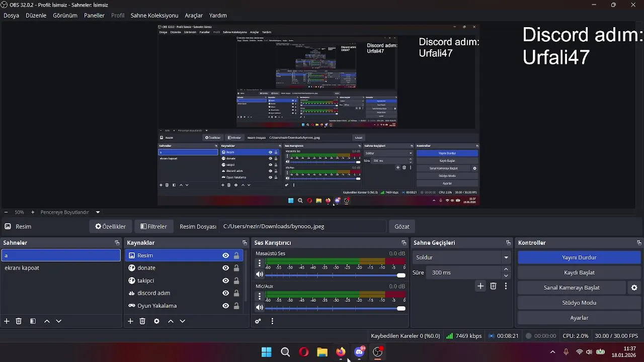Remove selected source with trash icon
This screenshot has height=362, width=644.
click(x=142, y=321)
